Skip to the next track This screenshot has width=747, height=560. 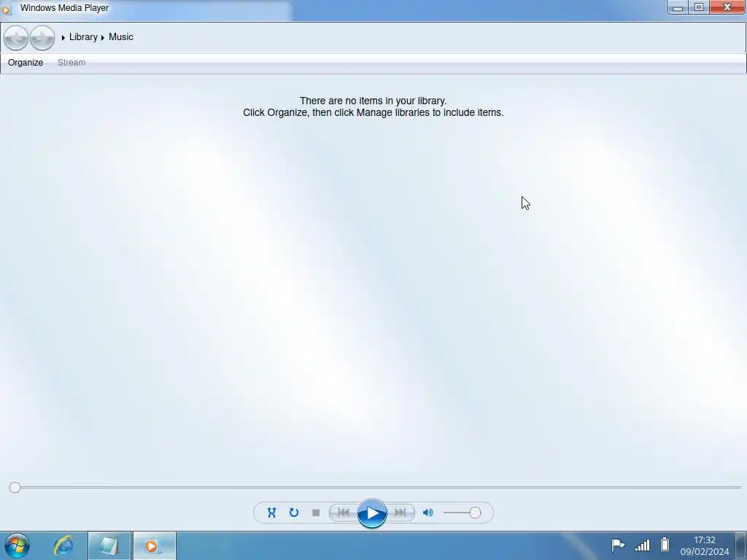400,513
